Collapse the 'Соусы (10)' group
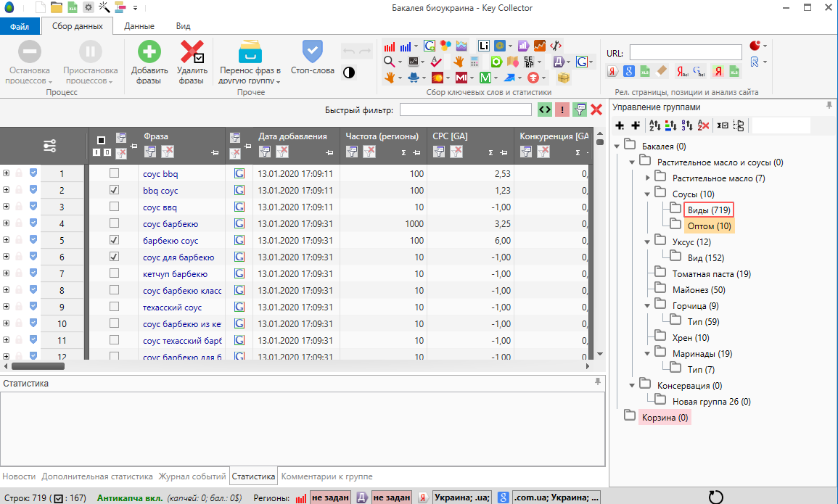The image size is (838, 504). (x=647, y=194)
